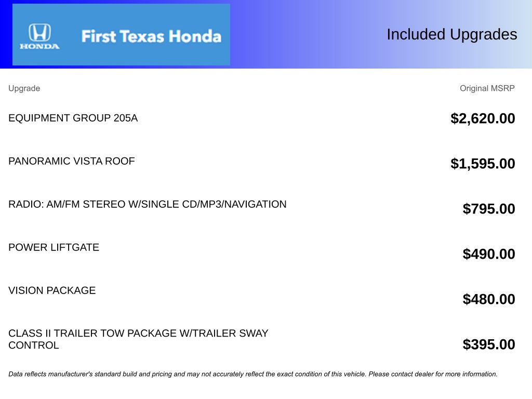Select the Included Upgrades heading
Screen dimensions: 532x399
[x=451, y=34]
